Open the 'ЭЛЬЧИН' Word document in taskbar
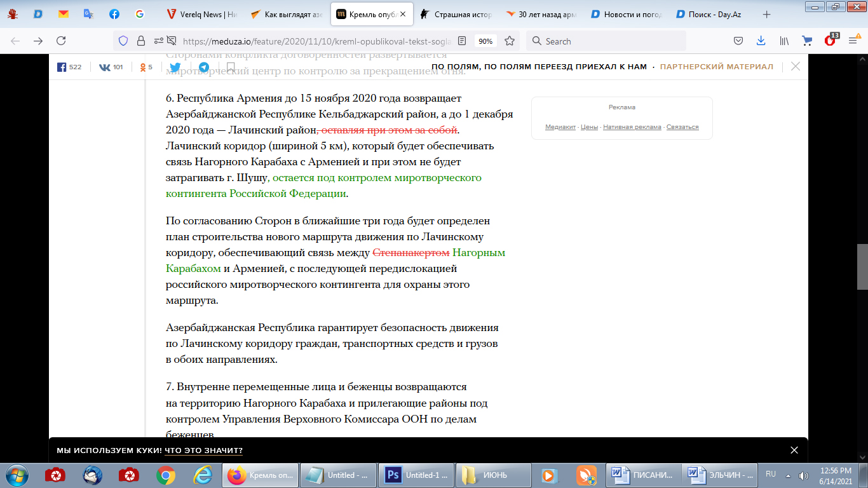Image resolution: width=868 pixels, height=488 pixels. pyautogui.click(x=721, y=475)
